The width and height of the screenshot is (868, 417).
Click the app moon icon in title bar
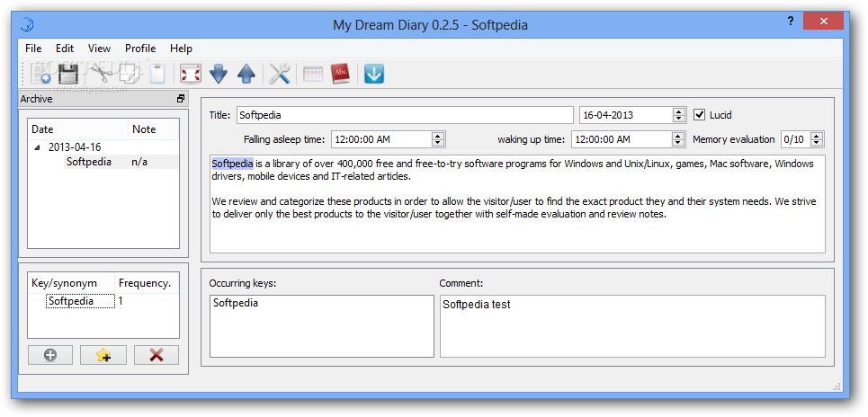coord(27,24)
